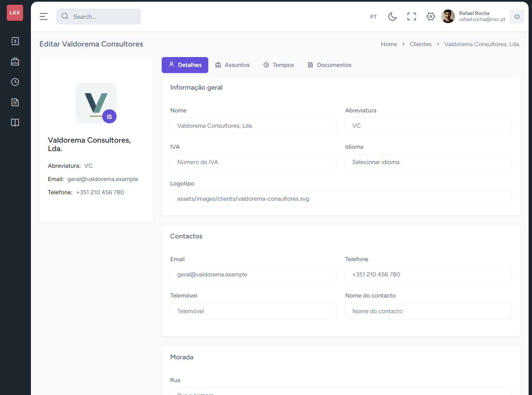Click the Valdorema Consultores, Lda. breadcrumb text
The height and width of the screenshot is (395, 532).
pos(482,44)
